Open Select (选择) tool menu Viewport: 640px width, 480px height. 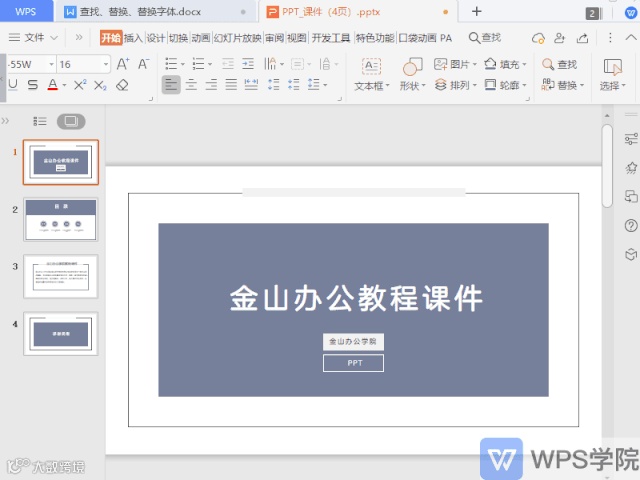612,75
